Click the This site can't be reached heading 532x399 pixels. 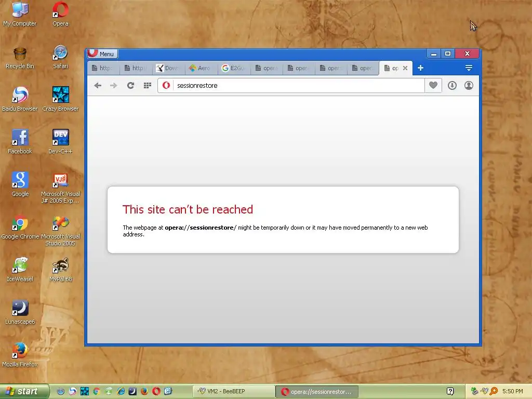pyautogui.click(x=188, y=210)
